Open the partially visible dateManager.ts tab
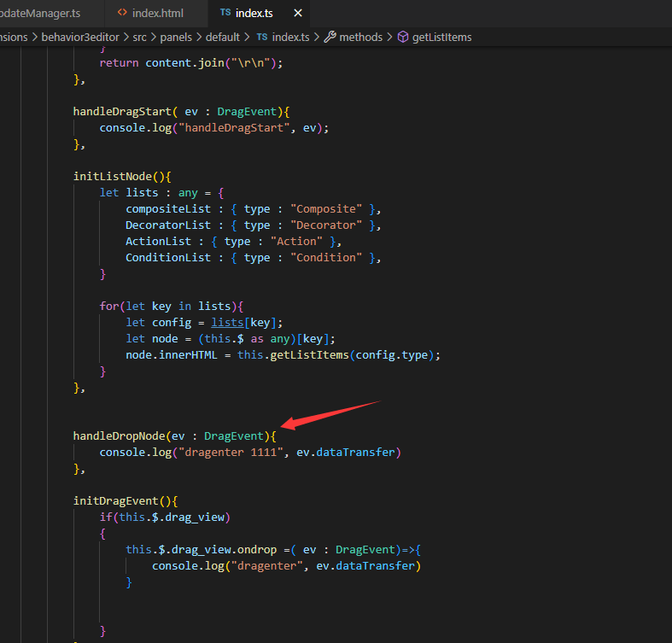This screenshot has width=672, height=643. 40,14
